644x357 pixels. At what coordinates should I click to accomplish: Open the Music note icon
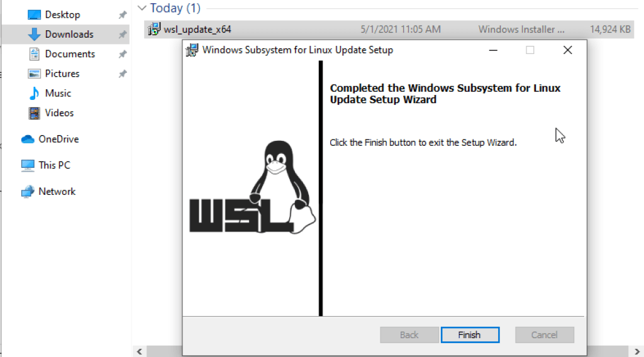(34, 93)
